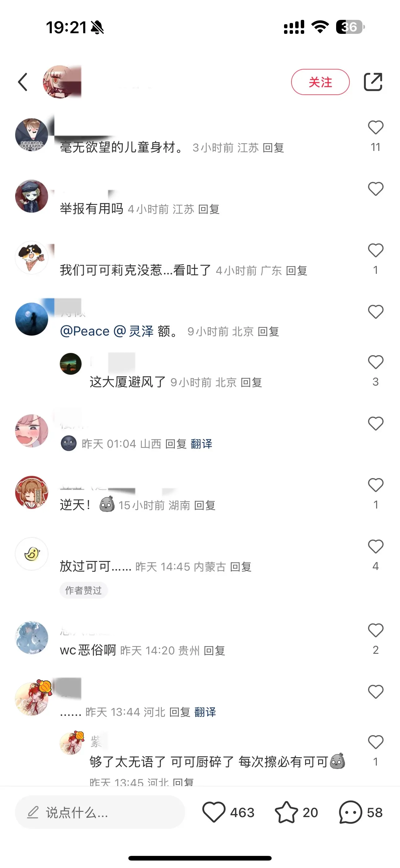Like the comment 举报有用吗
400x868 pixels.
point(376,189)
